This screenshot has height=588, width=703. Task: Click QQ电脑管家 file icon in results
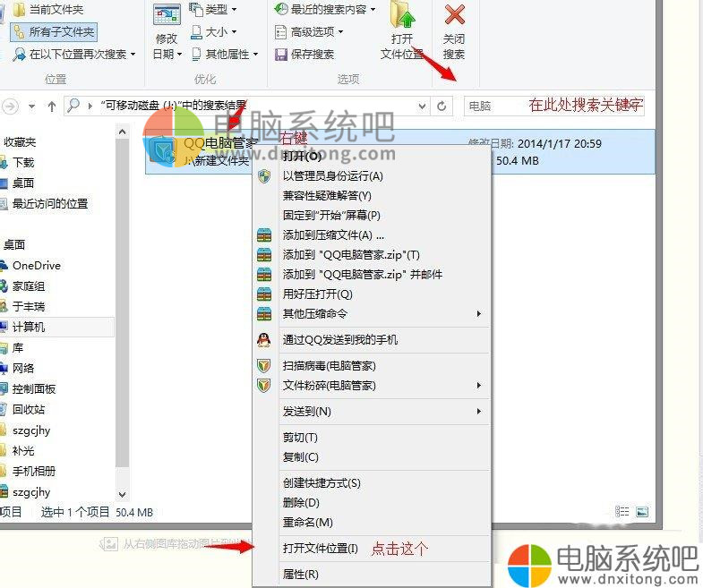click(x=162, y=150)
